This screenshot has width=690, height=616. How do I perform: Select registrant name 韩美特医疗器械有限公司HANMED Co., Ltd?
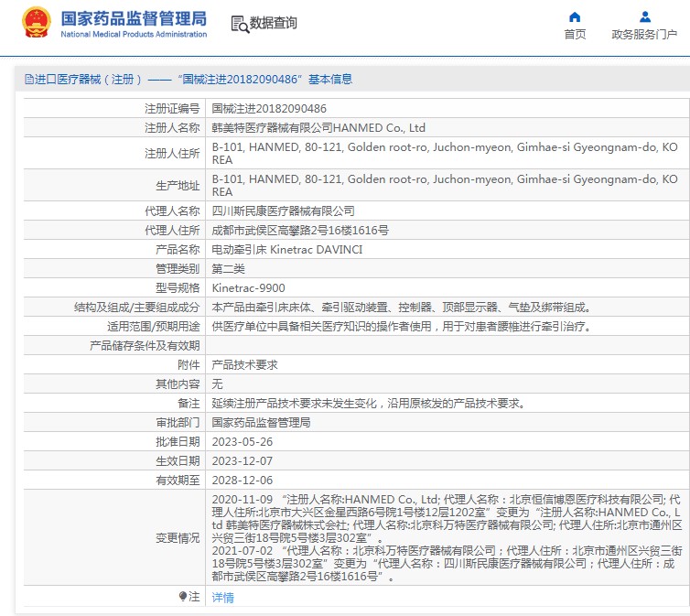point(318,128)
